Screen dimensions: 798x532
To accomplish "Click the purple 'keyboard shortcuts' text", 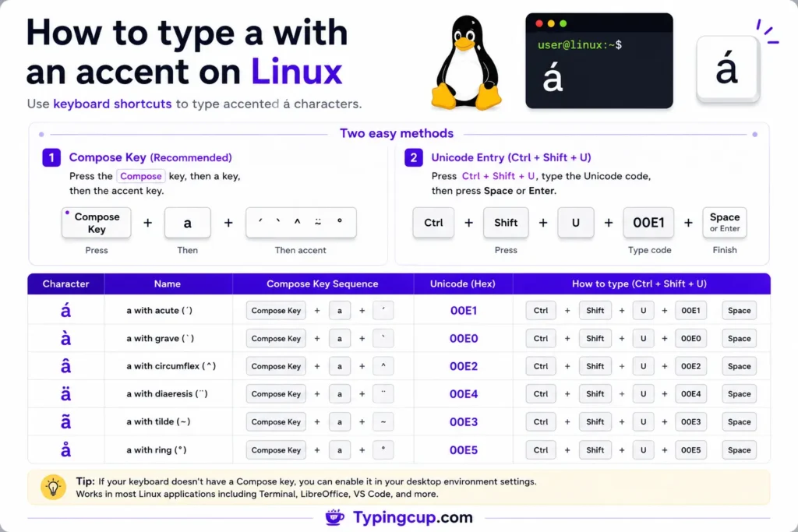I will click(112, 104).
